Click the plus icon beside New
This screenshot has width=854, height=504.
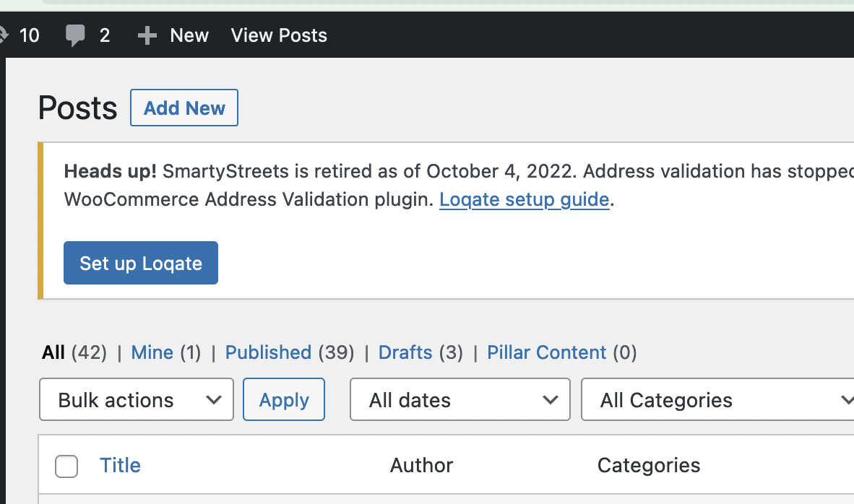tap(147, 35)
